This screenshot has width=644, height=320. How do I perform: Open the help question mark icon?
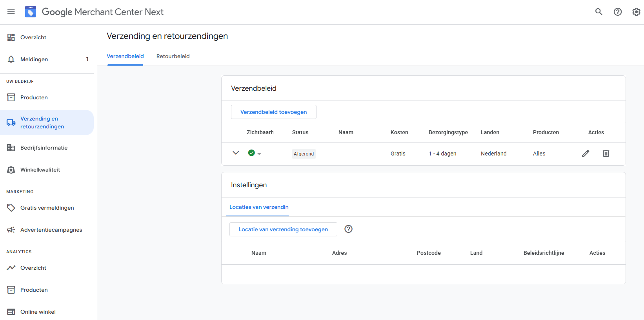pyautogui.click(x=617, y=12)
